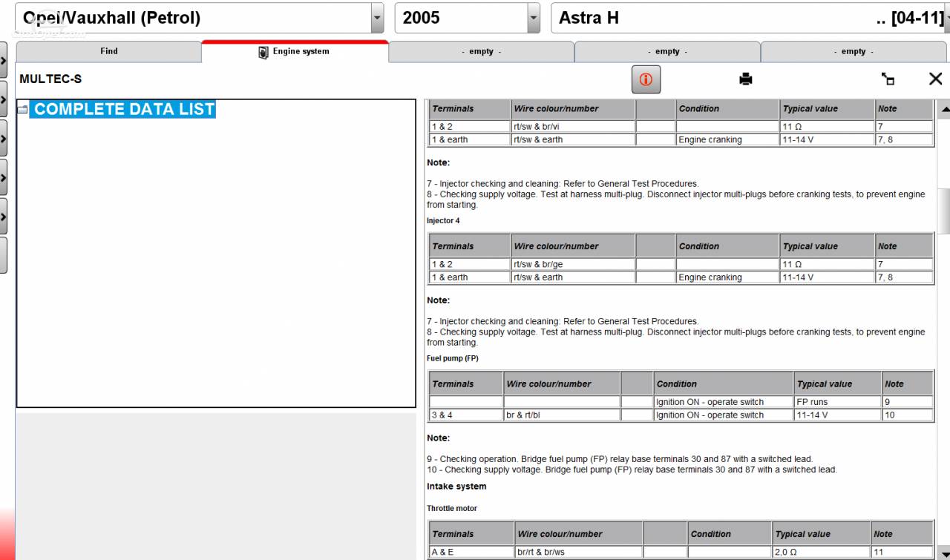The height and width of the screenshot is (560, 950).
Task: Close the MULTEC-S panel
Action: [935, 79]
